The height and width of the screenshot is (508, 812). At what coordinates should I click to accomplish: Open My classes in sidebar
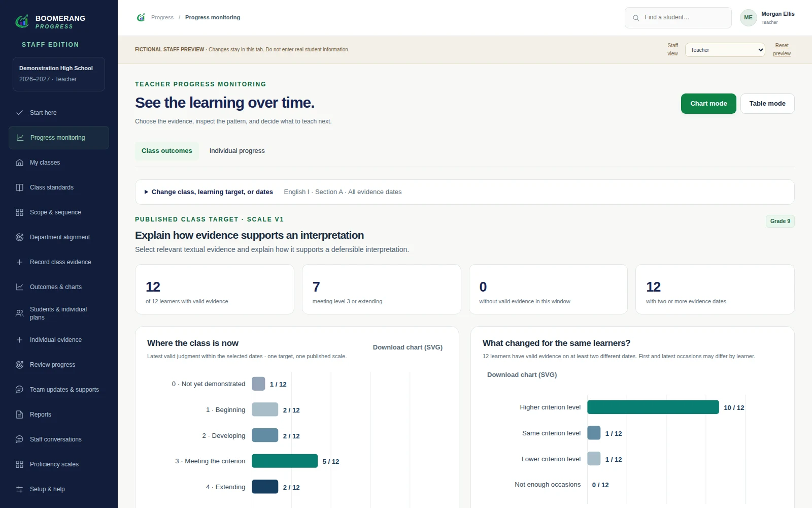[x=59, y=163]
